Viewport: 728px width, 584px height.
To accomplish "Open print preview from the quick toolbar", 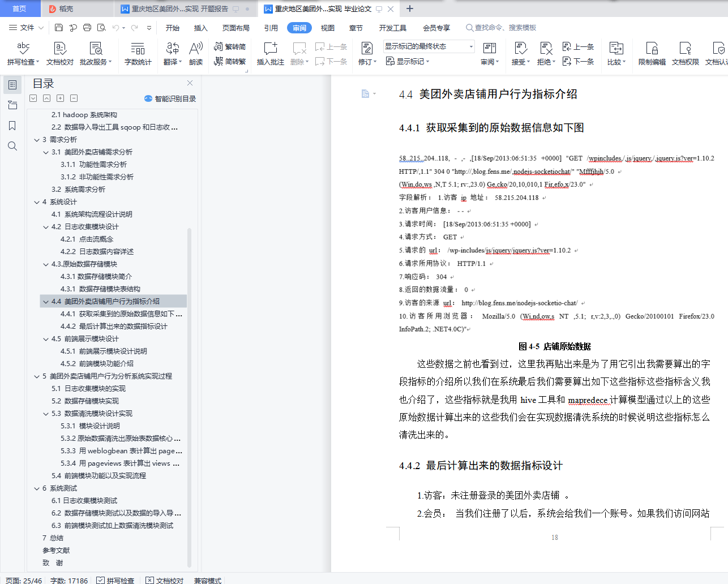I will (101, 28).
